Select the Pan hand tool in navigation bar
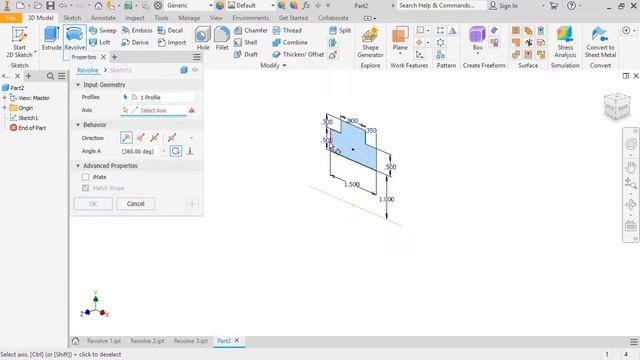This screenshot has width=640, height=360. [631, 167]
